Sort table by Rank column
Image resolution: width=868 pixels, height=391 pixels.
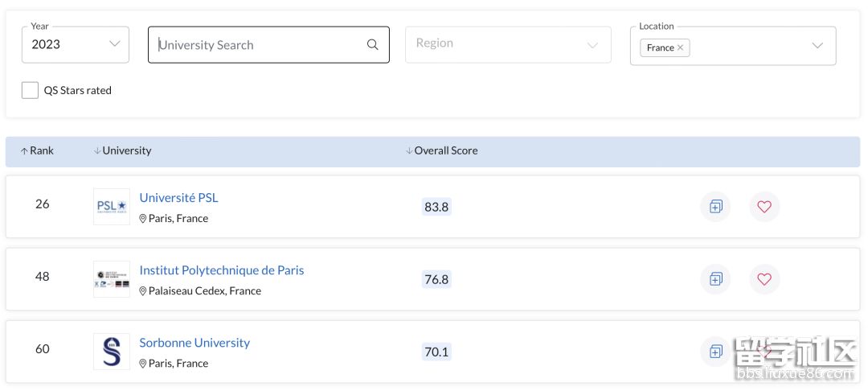click(37, 150)
